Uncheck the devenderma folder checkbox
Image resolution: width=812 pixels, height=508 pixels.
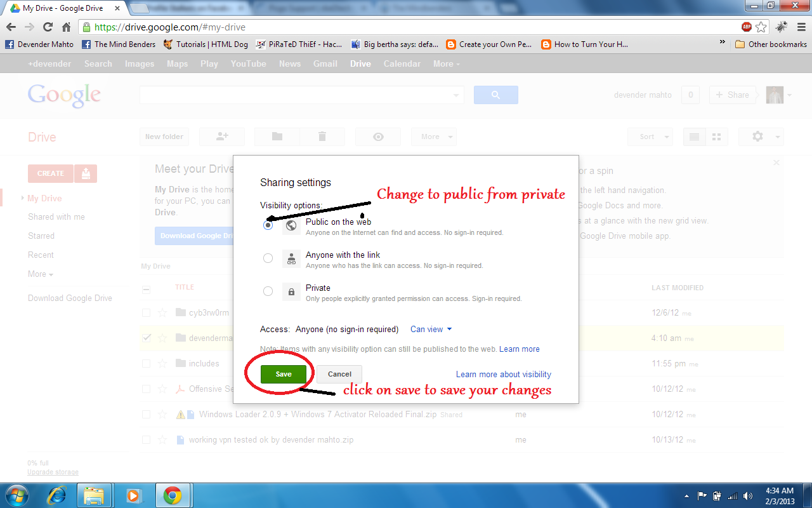point(147,338)
